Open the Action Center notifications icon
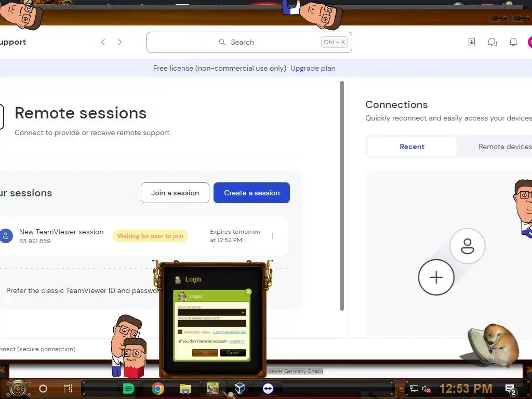This screenshot has height=399, width=532. [x=511, y=389]
